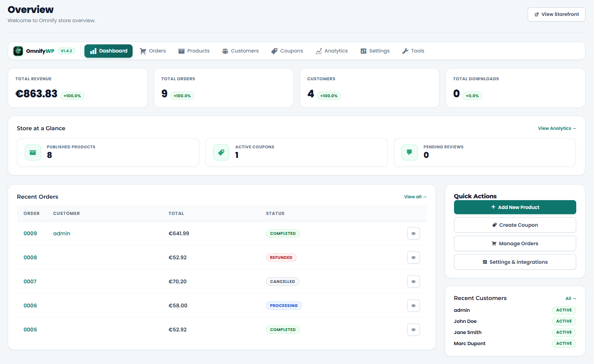Click the View Storefront button
This screenshot has height=364, width=594.
pos(557,14)
